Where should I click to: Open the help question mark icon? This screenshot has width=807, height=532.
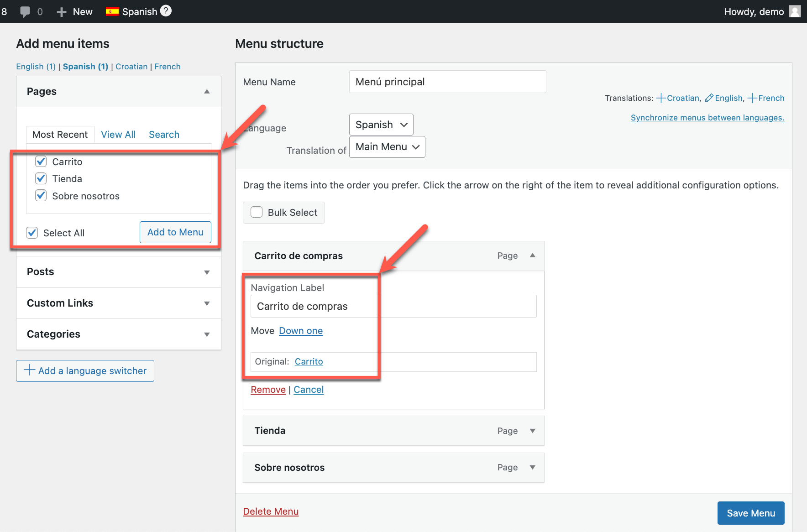coord(166,11)
